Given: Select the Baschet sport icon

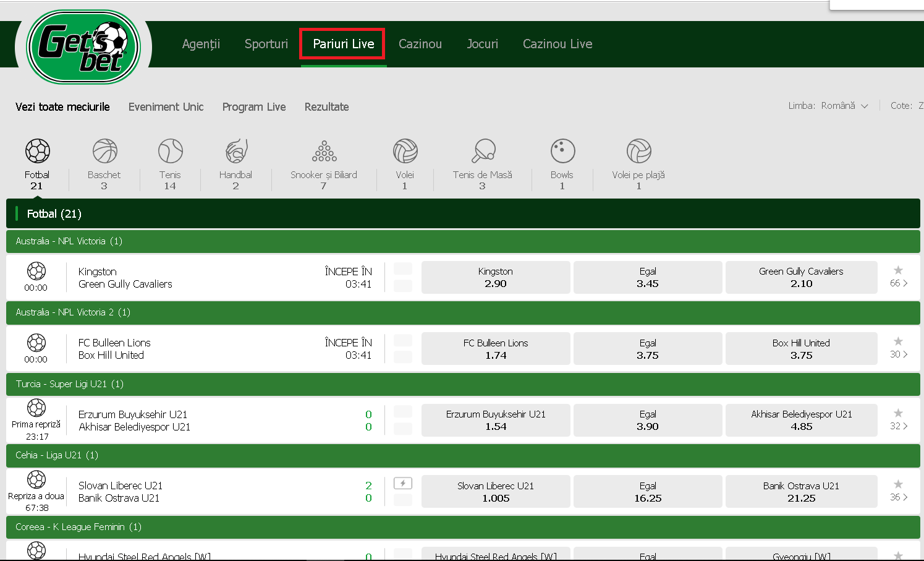Looking at the screenshot, I should tap(104, 151).
